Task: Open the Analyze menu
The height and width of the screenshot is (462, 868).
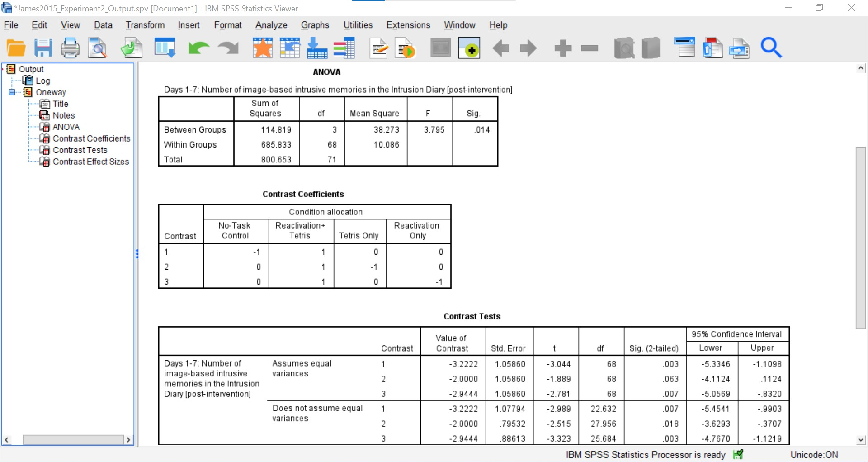Action: coord(271,25)
